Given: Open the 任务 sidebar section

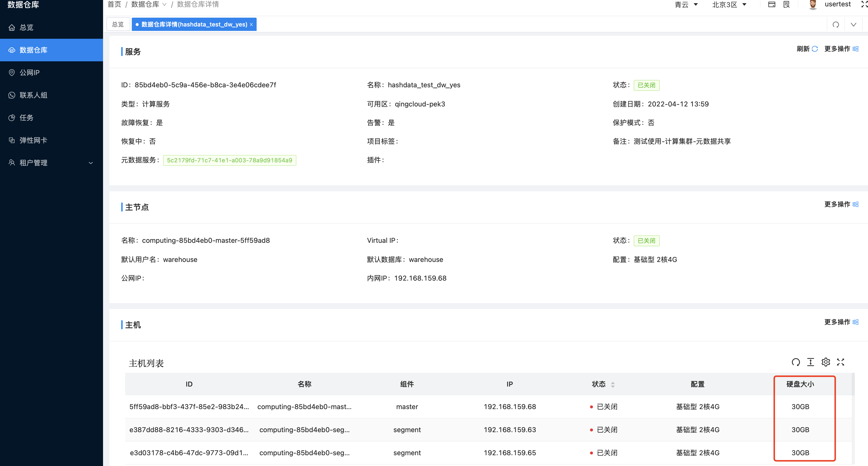Looking at the screenshot, I should pyautogui.click(x=26, y=117).
